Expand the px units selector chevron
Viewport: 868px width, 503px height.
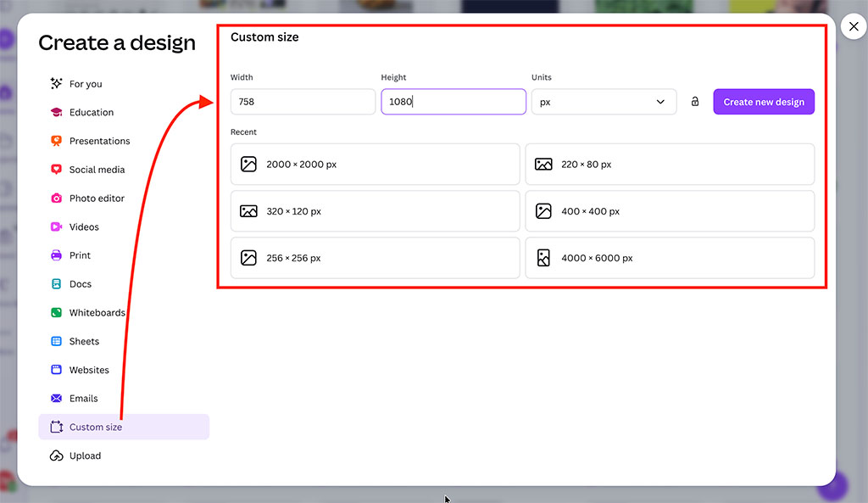point(660,101)
